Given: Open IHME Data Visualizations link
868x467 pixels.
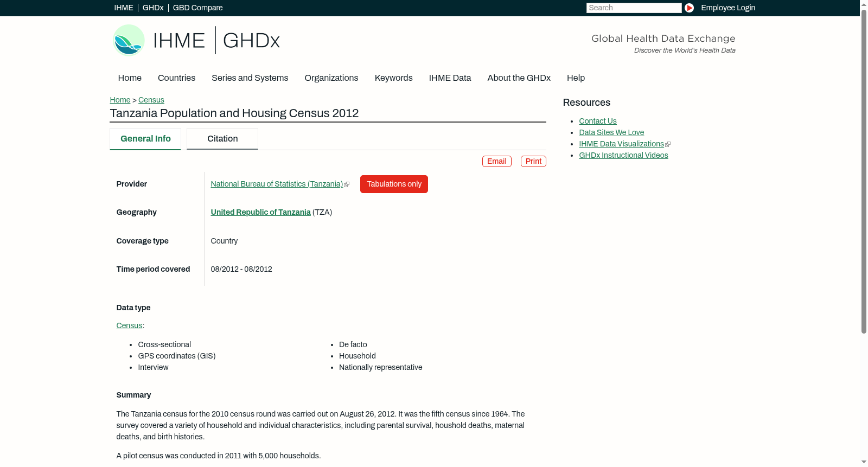Looking at the screenshot, I should [621, 144].
